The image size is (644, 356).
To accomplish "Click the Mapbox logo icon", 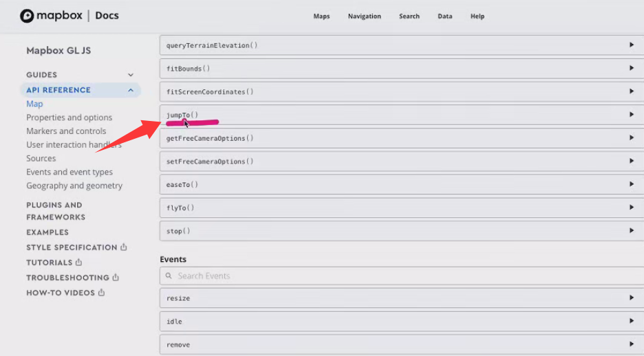I will point(27,16).
